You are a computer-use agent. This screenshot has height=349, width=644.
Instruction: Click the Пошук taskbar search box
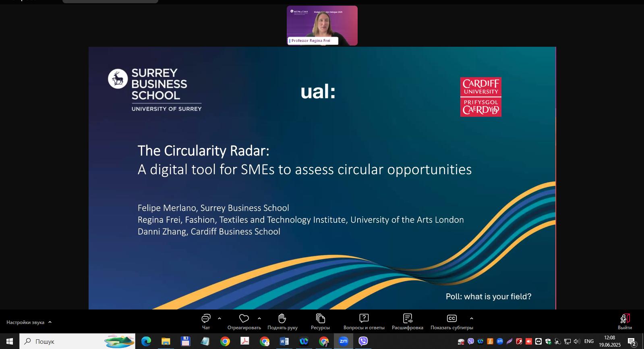pyautogui.click(x=77, y=341)
